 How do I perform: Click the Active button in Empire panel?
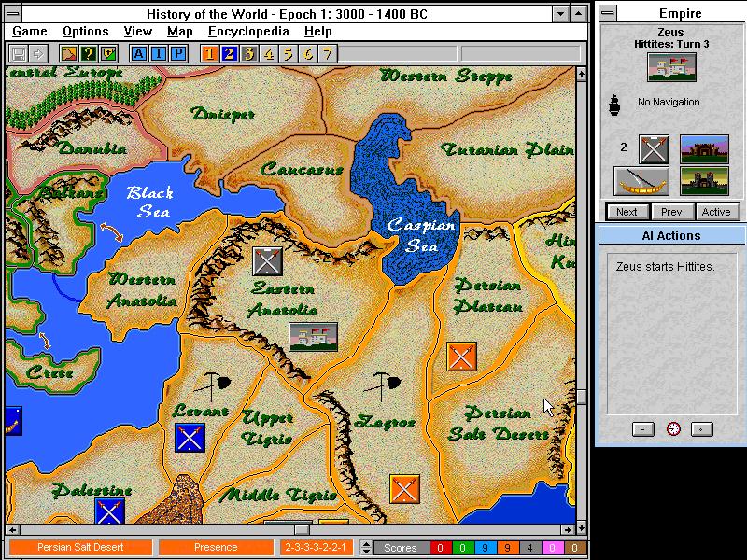pos(716,212)
